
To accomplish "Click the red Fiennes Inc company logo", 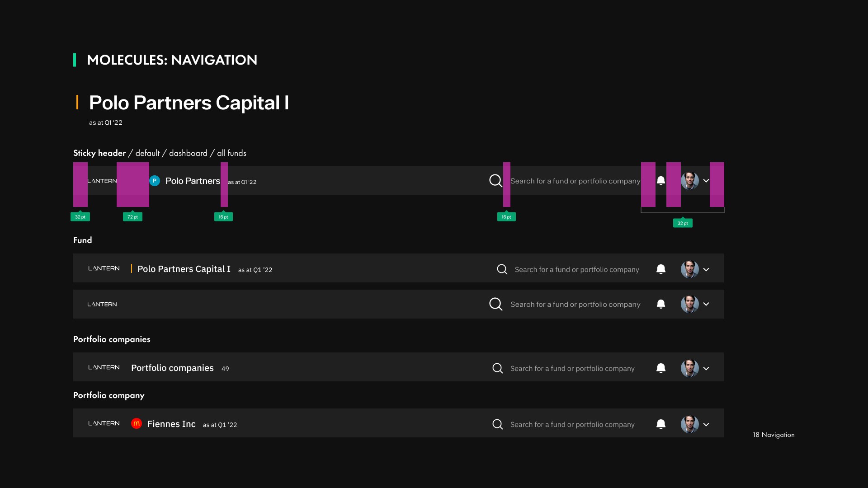I will [136, 423].
